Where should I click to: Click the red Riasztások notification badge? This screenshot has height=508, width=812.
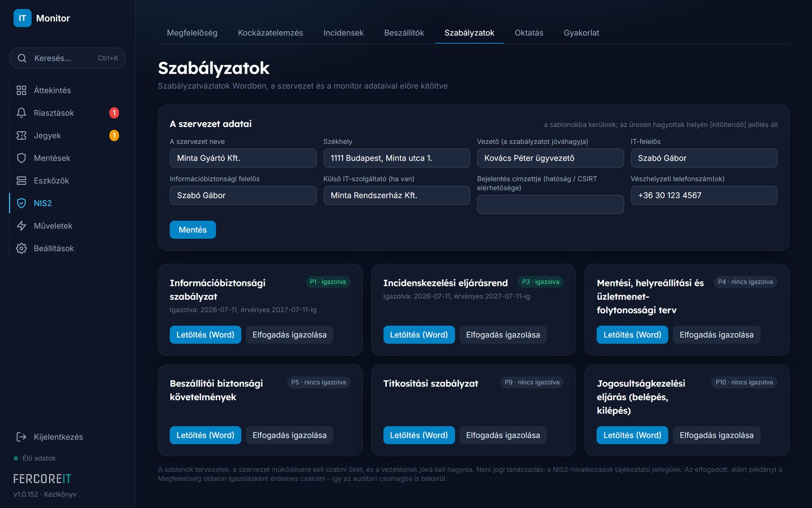[x=114, y=113]
